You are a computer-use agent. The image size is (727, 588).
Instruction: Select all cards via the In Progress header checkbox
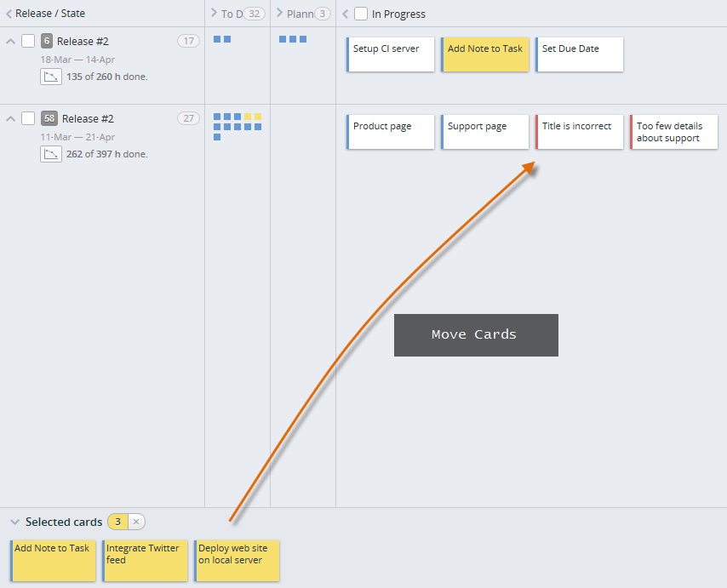(360, 14)
